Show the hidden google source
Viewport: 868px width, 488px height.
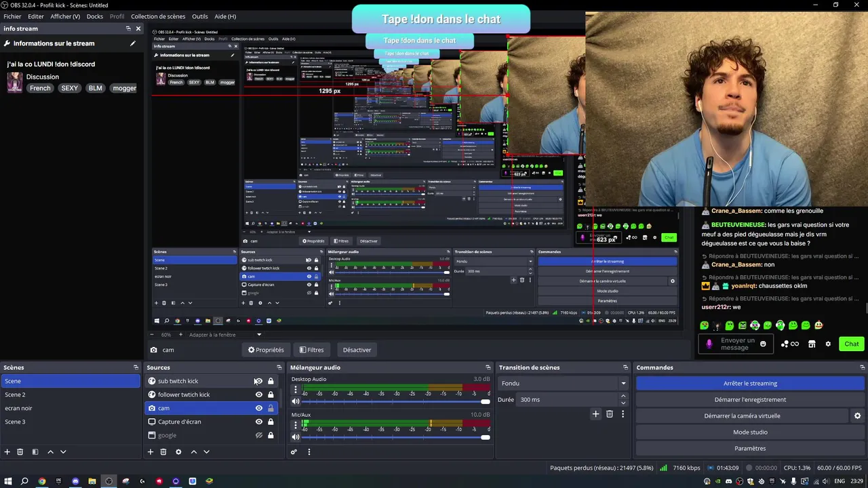(258, 435)
